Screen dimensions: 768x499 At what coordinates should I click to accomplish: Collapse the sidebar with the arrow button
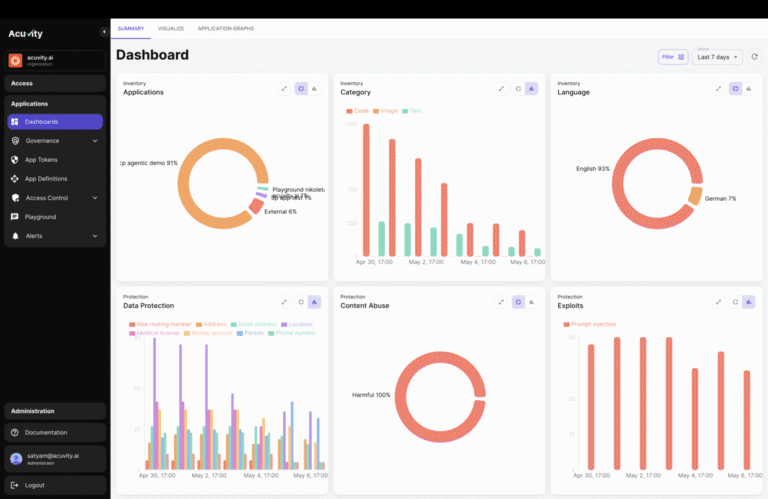click(104, 33)
